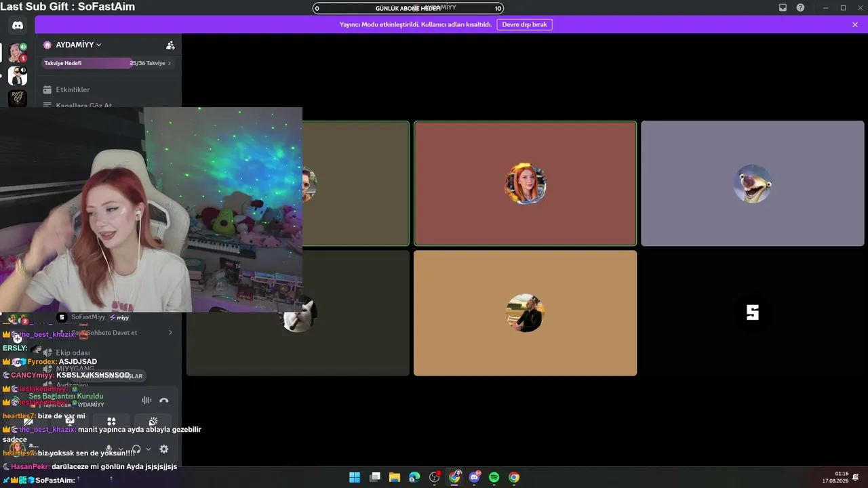Open the Takviye Hedefi boost goal bar
Screen dimensions: 868x488
(x=108, y=63)
